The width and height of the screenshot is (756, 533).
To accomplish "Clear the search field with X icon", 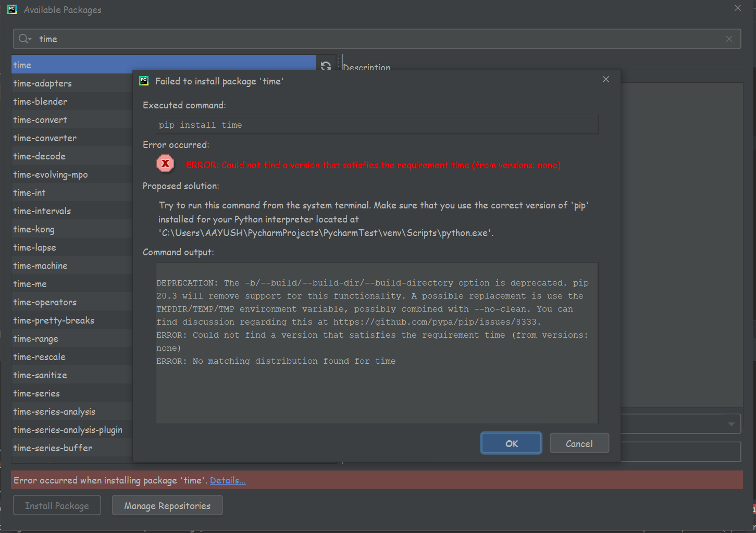I will tap(729, 39).
